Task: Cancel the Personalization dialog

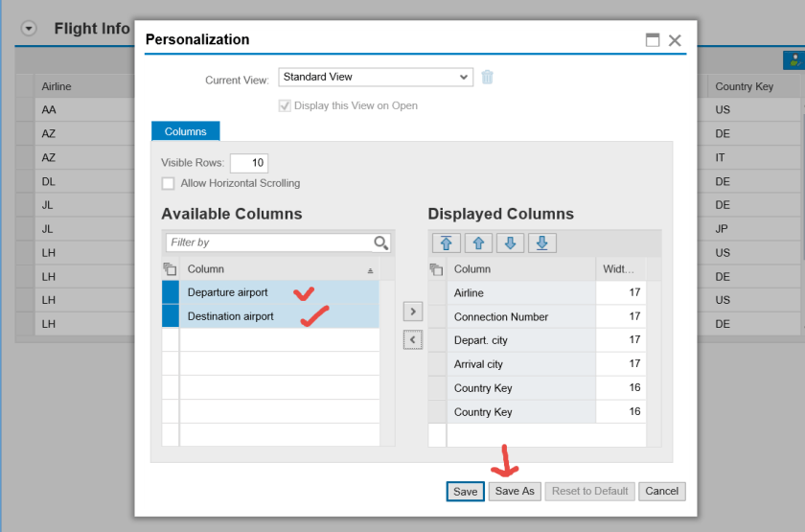Action: (661, 491)
